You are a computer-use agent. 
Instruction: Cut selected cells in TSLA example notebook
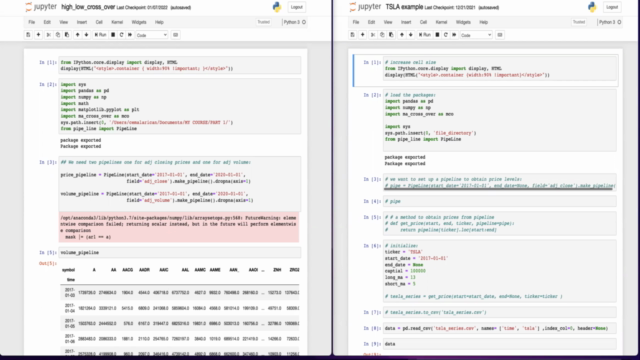point(373,35)
